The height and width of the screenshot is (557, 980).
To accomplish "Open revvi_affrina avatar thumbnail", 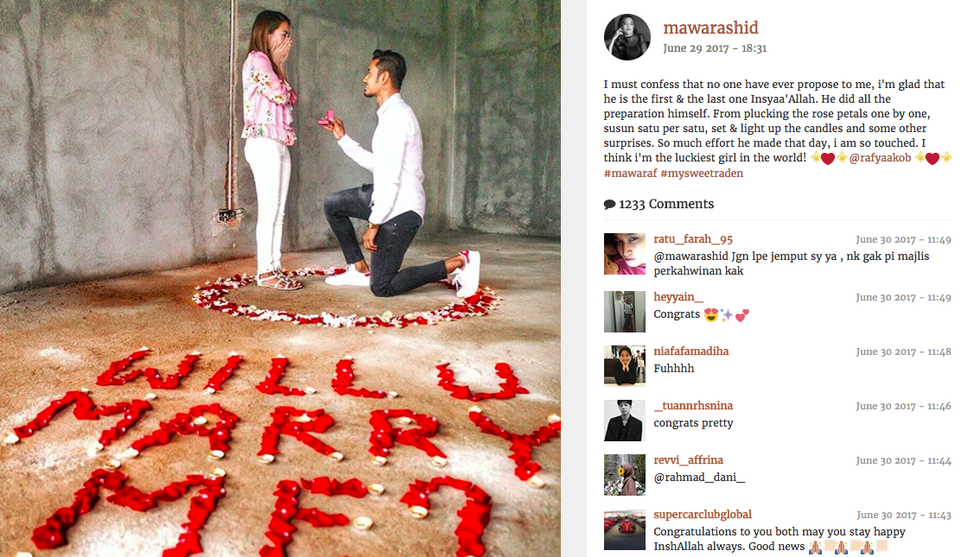I will (624, 475).
